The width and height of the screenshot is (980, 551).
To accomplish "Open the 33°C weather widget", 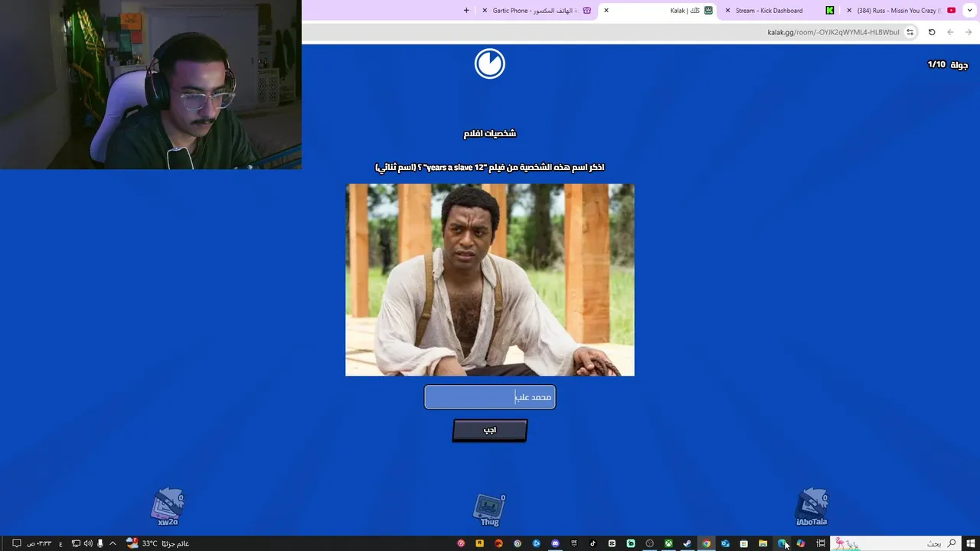I will 158,543.
